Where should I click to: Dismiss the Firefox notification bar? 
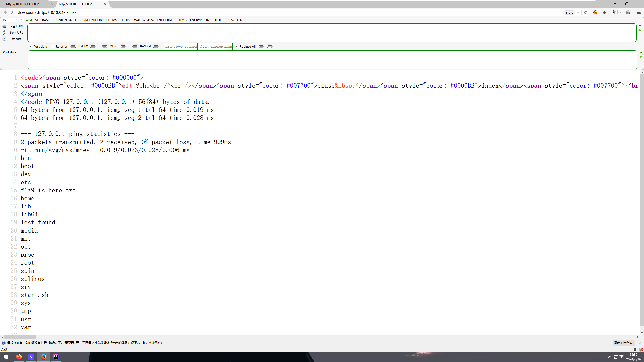click(640, 343)
